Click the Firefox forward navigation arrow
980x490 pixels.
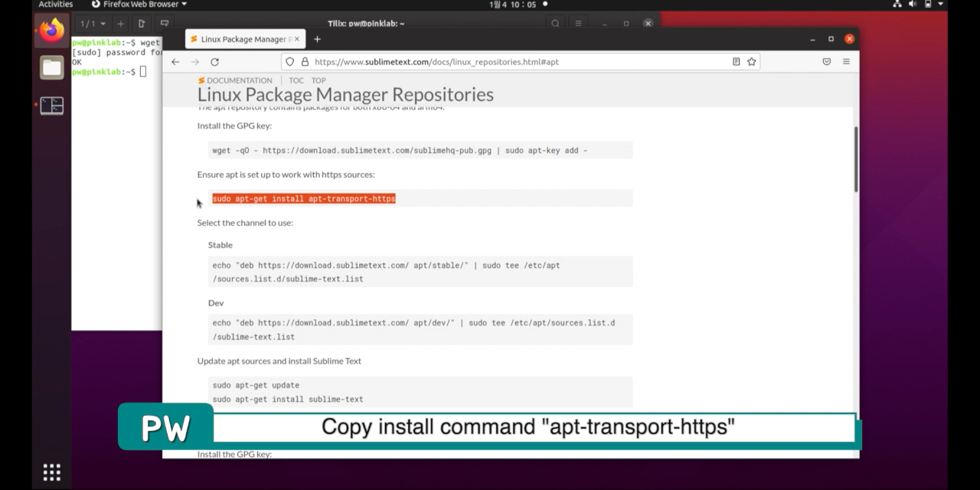tap(194, 62)
